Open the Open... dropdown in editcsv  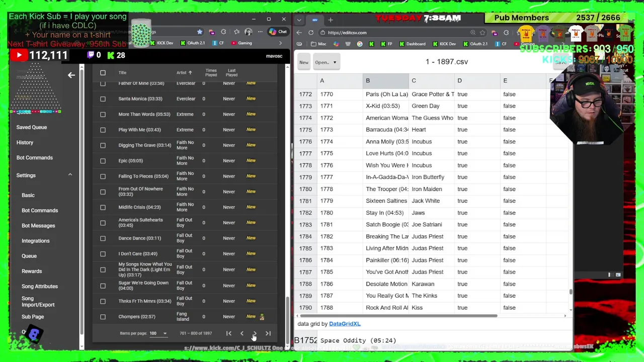coord(326,62)
